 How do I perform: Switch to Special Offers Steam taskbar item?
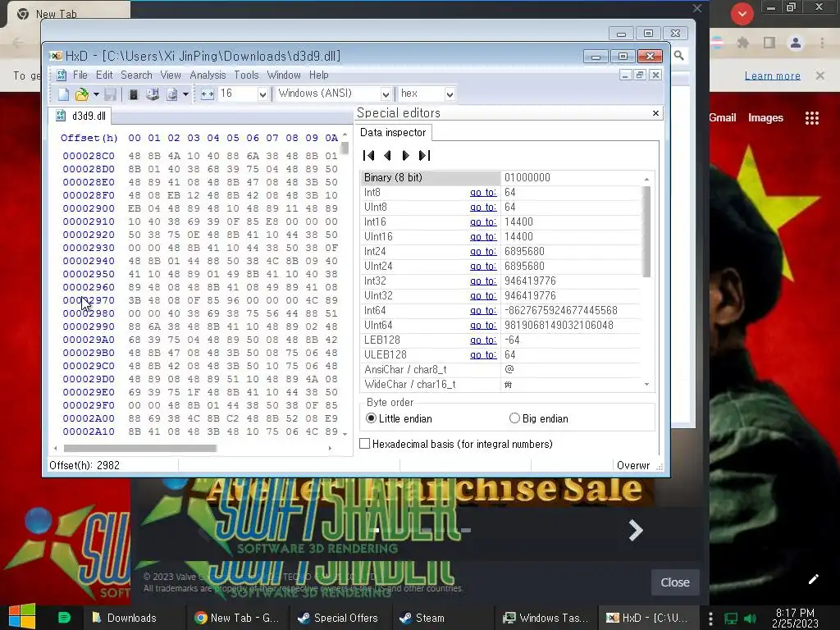click(338, 618)
